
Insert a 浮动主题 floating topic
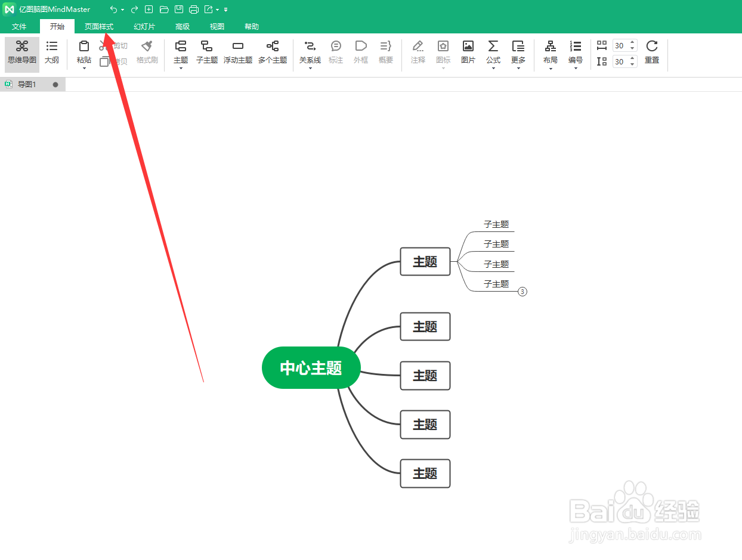238,53
